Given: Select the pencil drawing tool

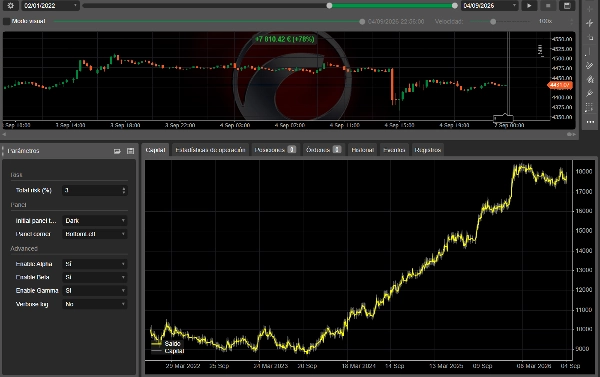Looking at the screenshot, I should point(590,65).
